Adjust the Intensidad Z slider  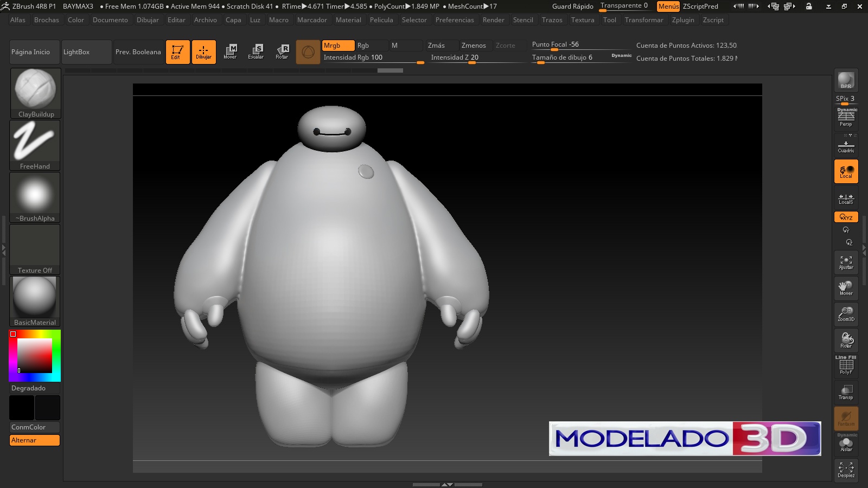click(x=477, y=57)
